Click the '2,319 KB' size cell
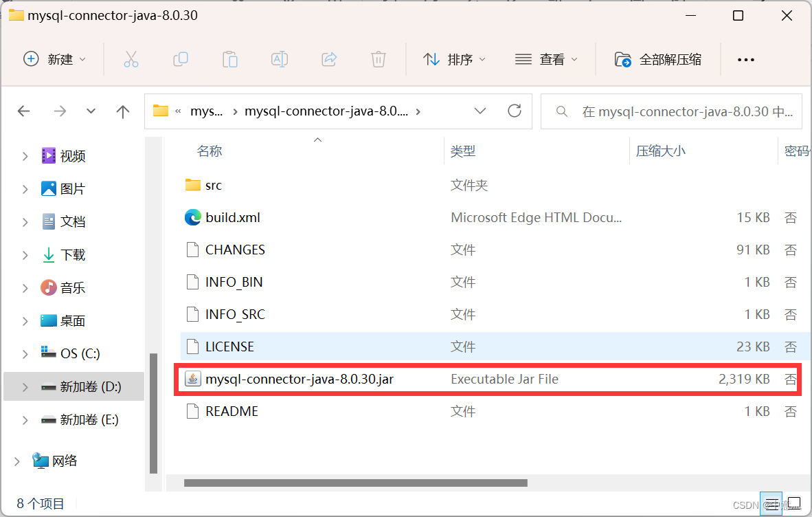Screen dimensions: 812x517 click(x=743, y=379)
